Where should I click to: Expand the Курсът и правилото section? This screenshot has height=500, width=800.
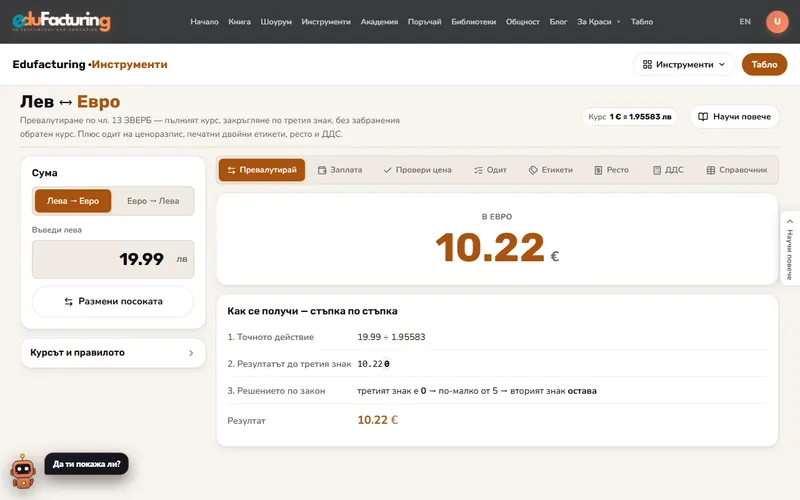[x=113, y=353]
